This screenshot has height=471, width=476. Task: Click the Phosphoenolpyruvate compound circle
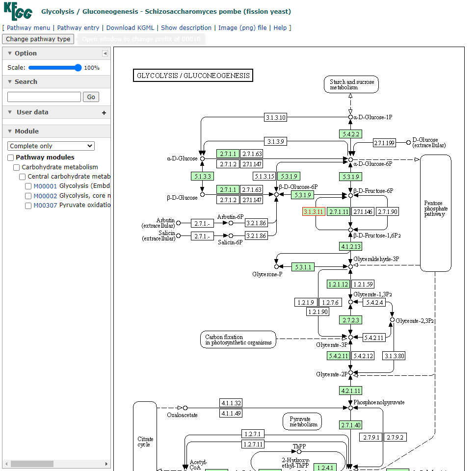click(350, 408)
